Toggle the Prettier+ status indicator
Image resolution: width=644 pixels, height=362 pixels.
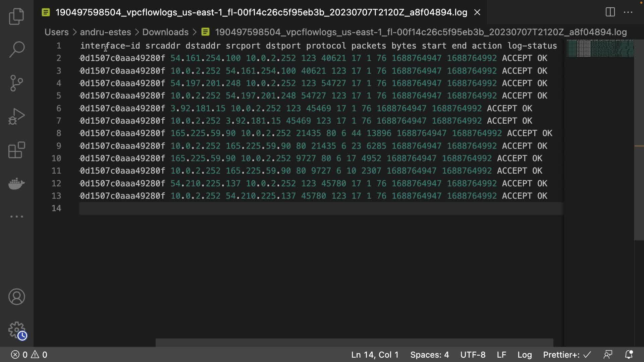(x=567, y=355)
